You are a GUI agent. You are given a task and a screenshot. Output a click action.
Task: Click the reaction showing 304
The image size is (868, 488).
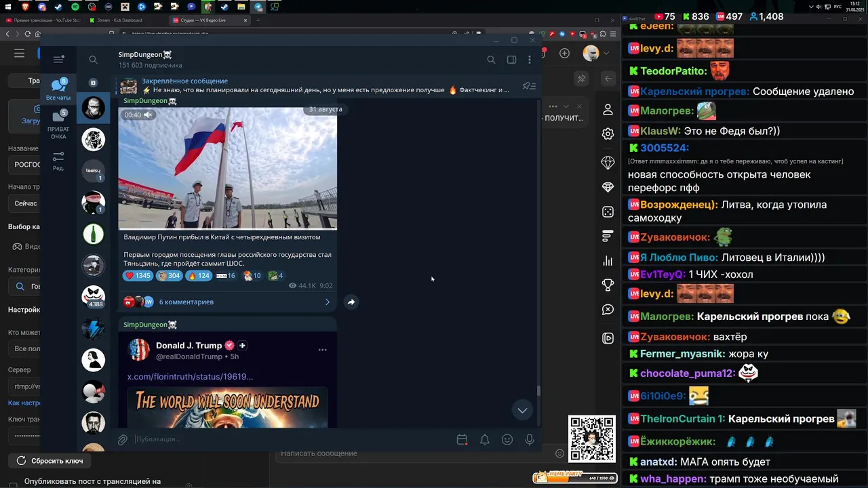tap(169, 276)
